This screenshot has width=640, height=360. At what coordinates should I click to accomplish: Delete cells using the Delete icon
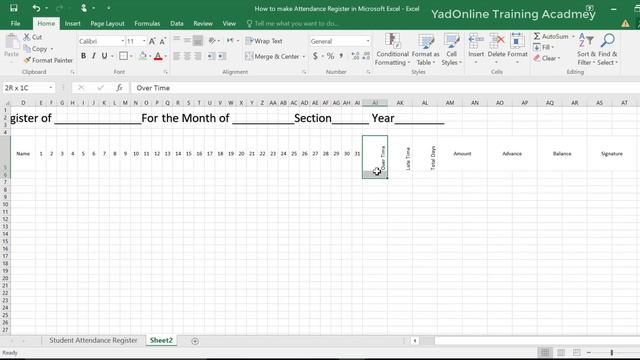(497, 40)
